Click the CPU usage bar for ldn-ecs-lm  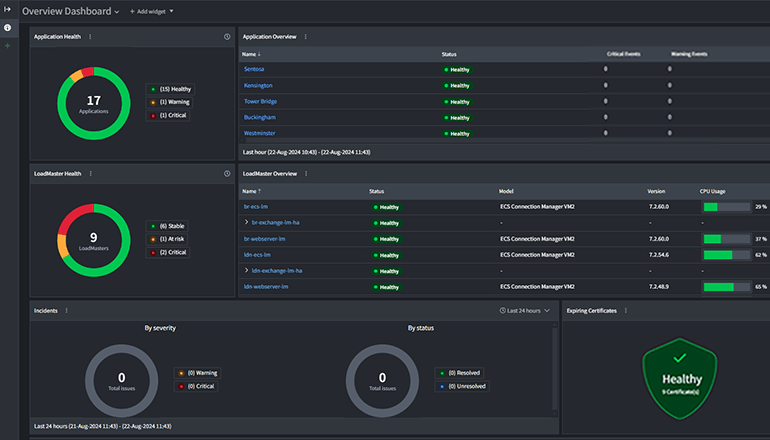726,255
